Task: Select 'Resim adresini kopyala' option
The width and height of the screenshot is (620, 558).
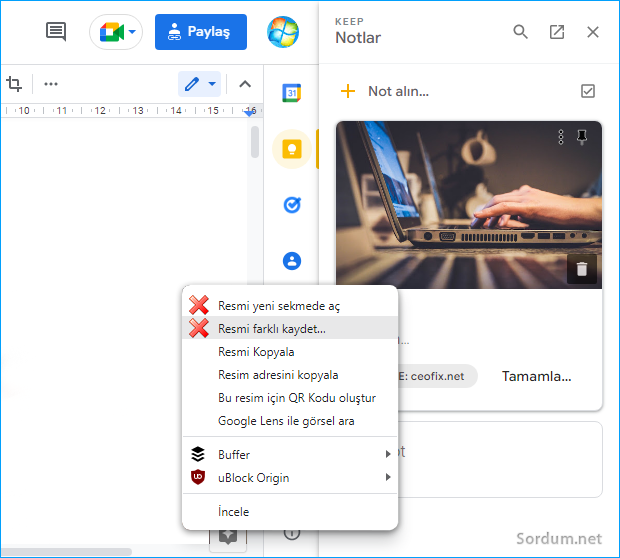Action: click(278, 375)
